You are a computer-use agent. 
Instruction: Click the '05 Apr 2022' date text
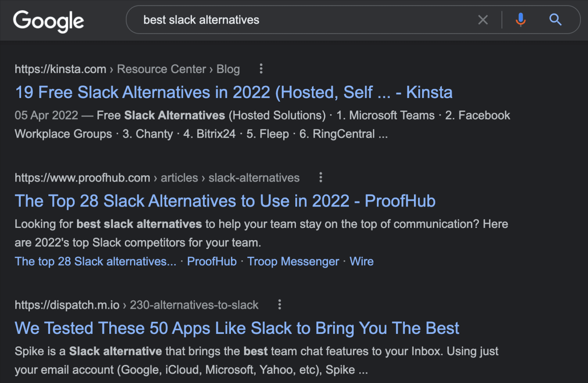tap(46, 116)
